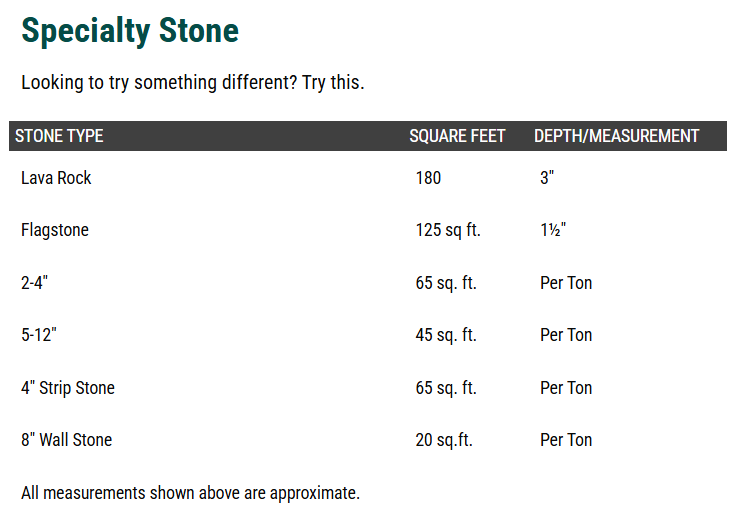Click the 'All measurements shown above are approximate' note
Image resolution: width=756 pixels, height=526 pixels.
(190, 493)
